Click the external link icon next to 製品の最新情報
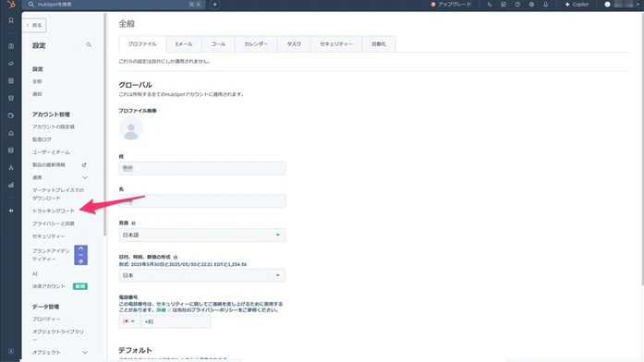This screenshot has height=362, width=644. [x=84, y=165]
